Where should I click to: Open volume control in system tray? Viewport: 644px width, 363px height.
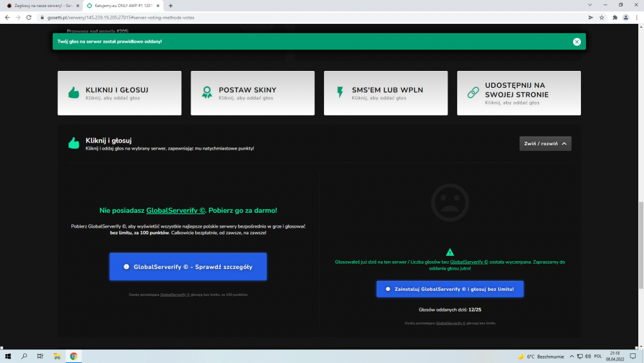point(588,357)
